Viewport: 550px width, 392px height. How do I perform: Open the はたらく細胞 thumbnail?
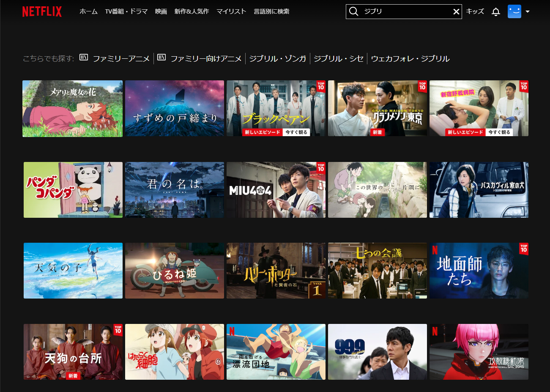[x=175, y=352]
